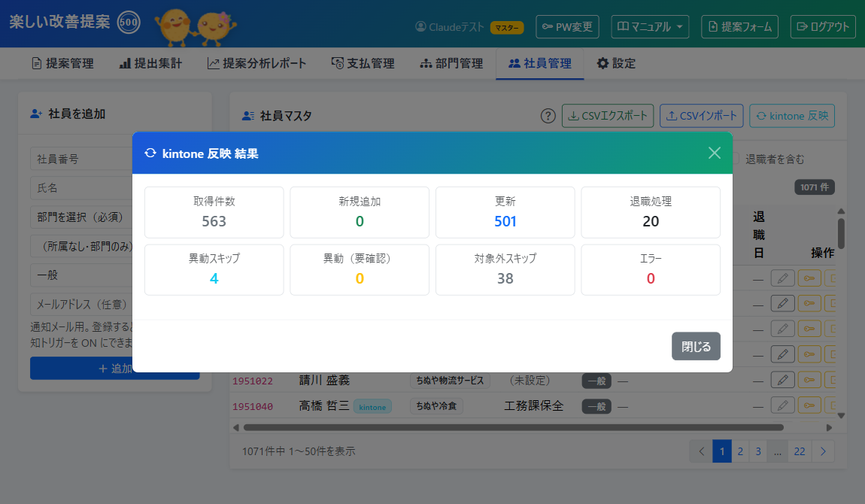Select the 社員管理 tab

coord(539,63)
